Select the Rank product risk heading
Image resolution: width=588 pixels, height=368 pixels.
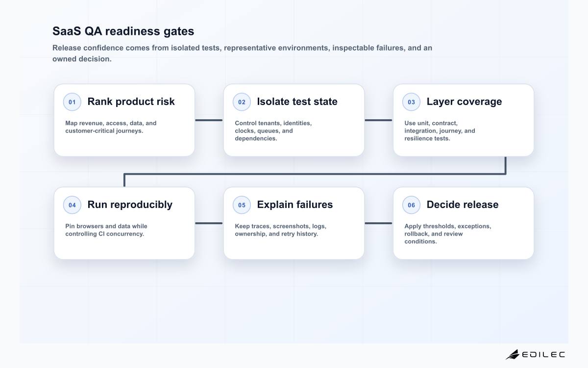click(x=131, y=102)
